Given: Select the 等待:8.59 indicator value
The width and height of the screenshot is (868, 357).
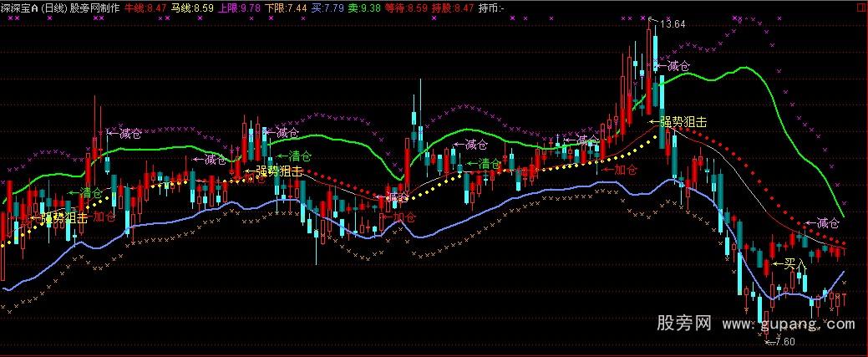Looking at the screenshot, I should [408, 8].
